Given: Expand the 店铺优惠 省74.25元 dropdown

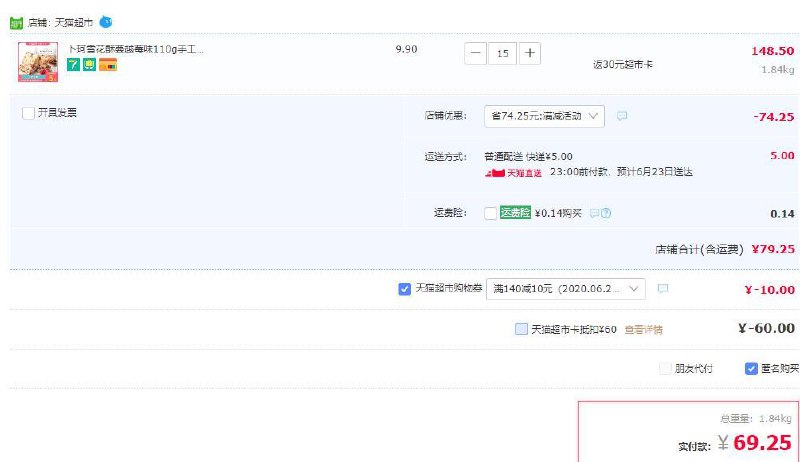Looking at the screenshot, I should click(544, 116).
